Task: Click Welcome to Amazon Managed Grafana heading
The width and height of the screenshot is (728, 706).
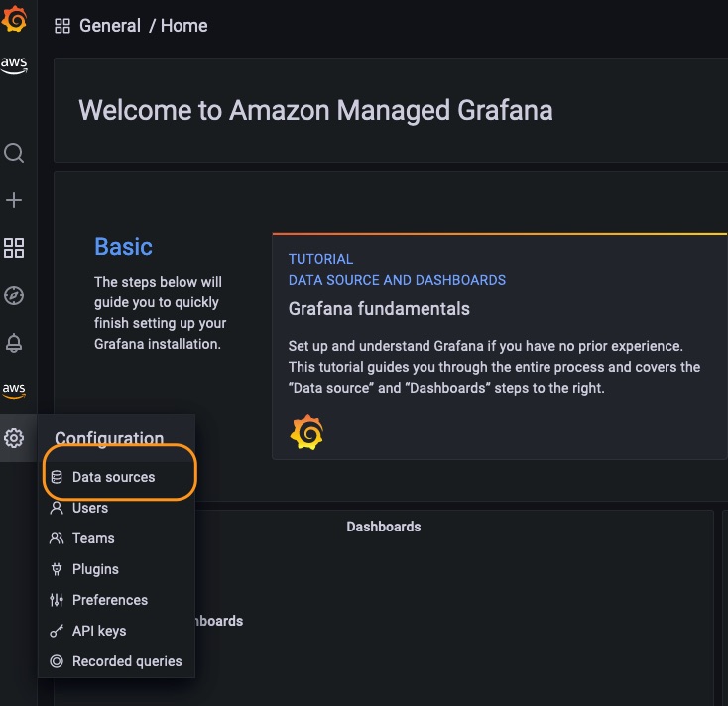Action: 315,110
